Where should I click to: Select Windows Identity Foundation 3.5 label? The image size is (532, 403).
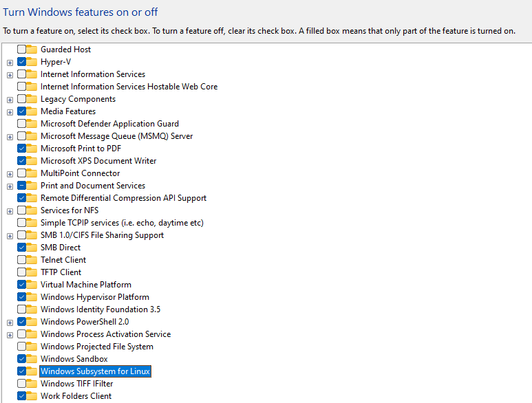pos(100,309)
